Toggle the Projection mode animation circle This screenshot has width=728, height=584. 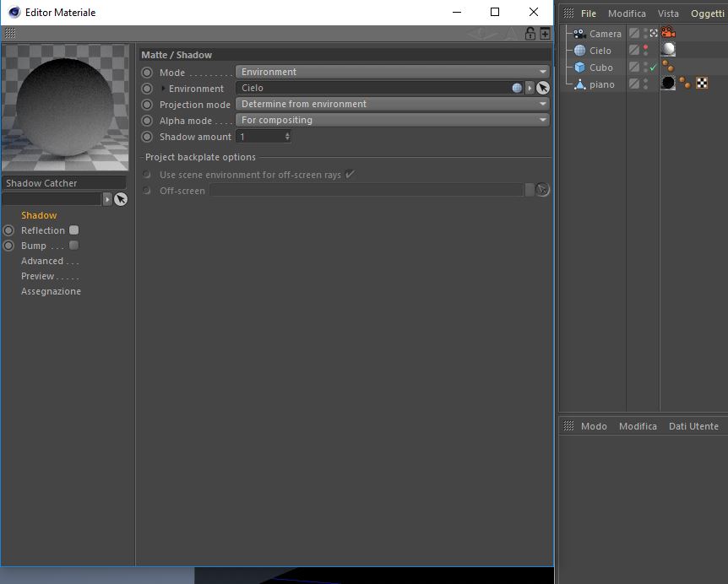(x=147, y=105)
